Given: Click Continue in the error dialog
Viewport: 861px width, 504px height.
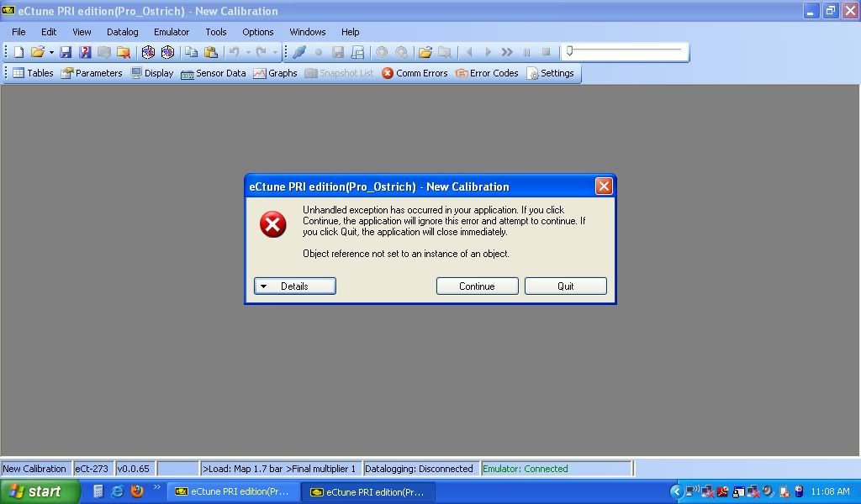Looking at the screenshot, I should [478, 286].
